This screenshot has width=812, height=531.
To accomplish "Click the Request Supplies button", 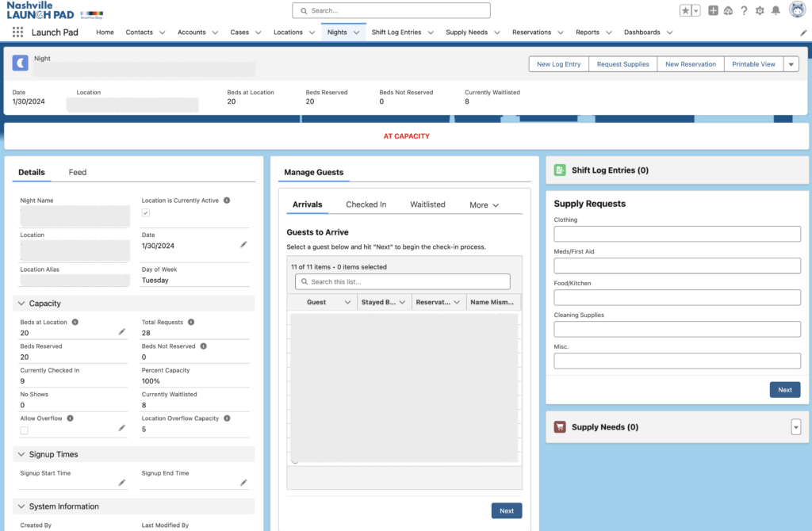I will (622, 64).
